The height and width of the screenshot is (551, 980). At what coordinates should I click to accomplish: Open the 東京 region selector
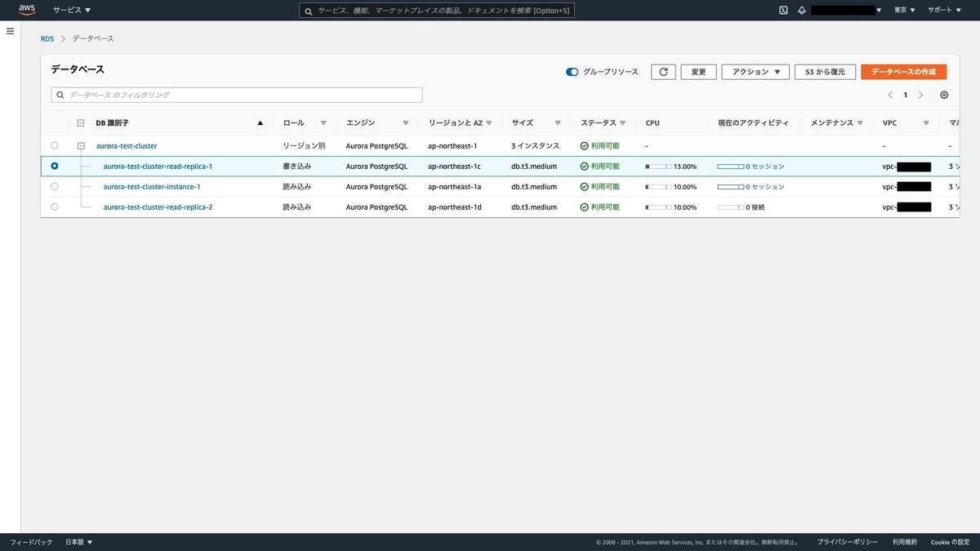pos(904,10)
